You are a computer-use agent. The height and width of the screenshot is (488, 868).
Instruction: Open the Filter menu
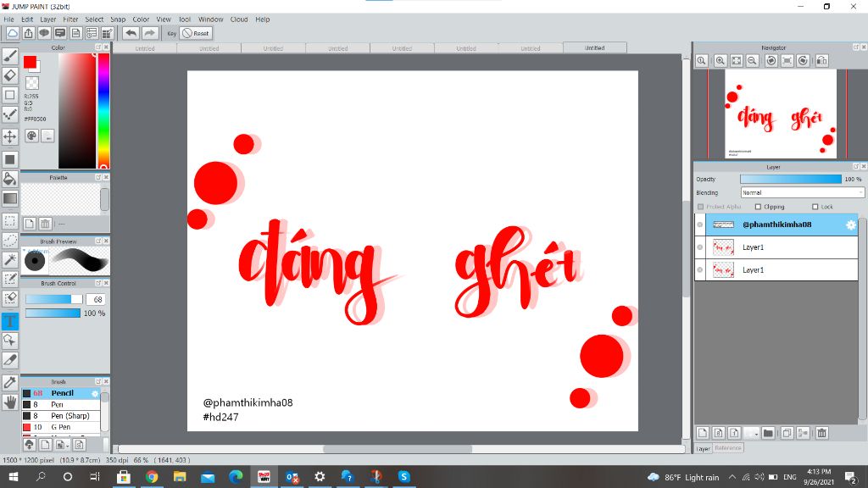pos(70,19)
